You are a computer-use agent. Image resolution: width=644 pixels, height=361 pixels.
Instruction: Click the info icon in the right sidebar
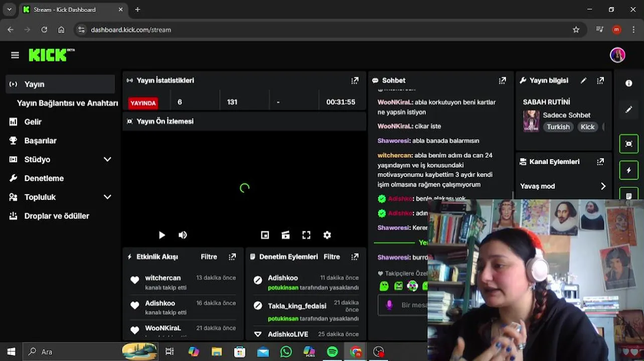[x=629, y=83]
